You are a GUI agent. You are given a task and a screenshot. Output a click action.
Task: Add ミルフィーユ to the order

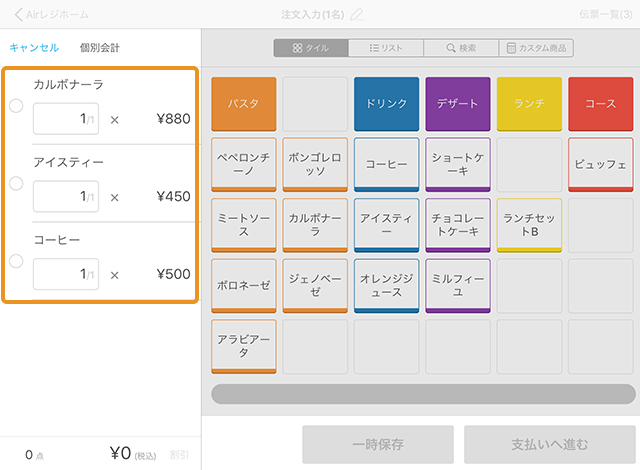click(458, 286)
